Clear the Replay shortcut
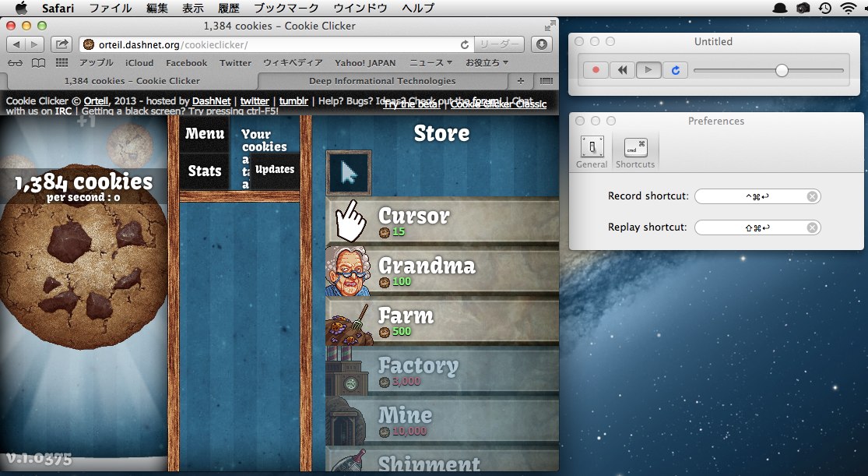Screen dimensions: 868x476 (x=812, y=227)
